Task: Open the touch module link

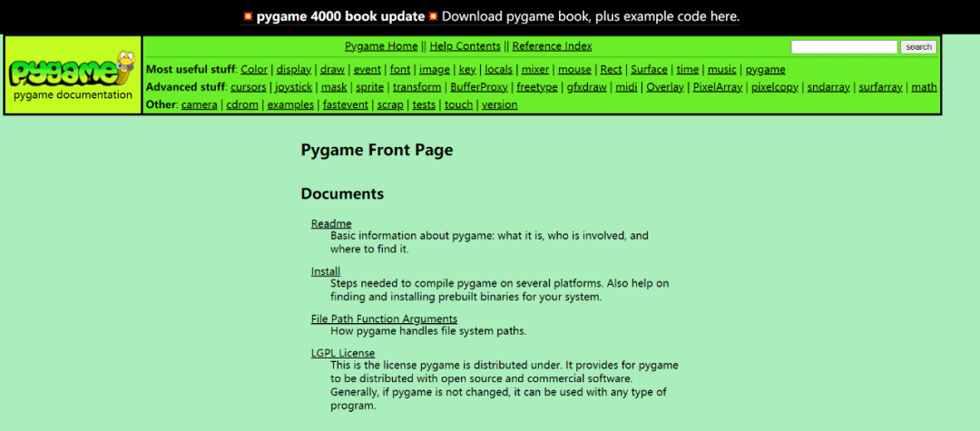Action: tap(459, 104)
